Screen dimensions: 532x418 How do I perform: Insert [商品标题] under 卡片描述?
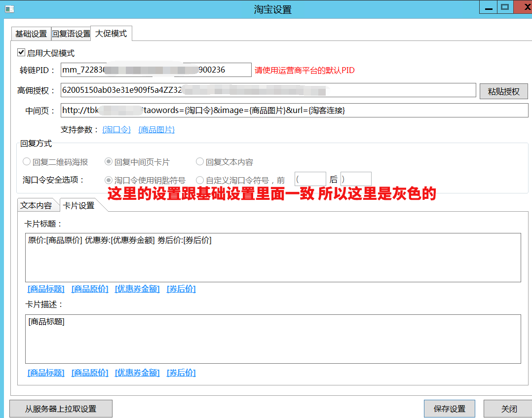click(46, 373)
